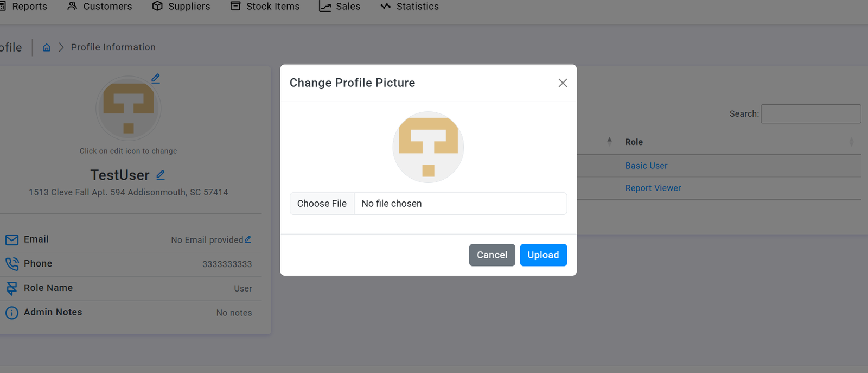
Task: Click the Report Viewer role link
Action: coord(653,188)
